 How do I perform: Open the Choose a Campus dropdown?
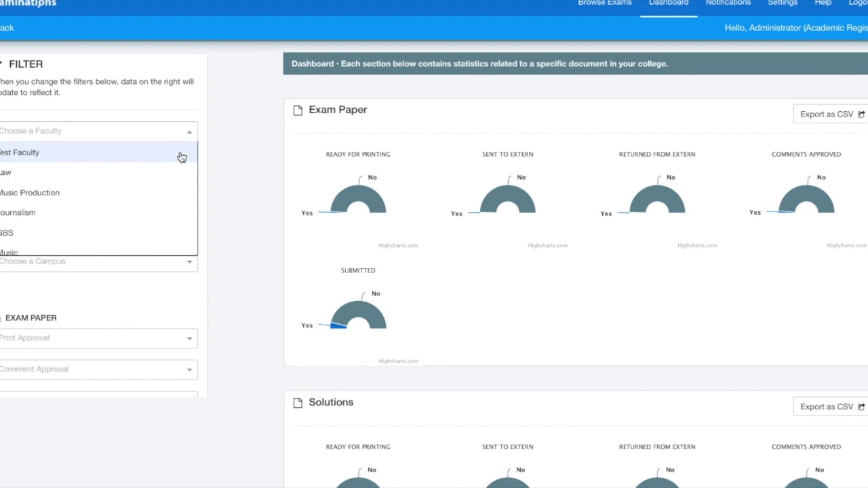click(98, 263)
